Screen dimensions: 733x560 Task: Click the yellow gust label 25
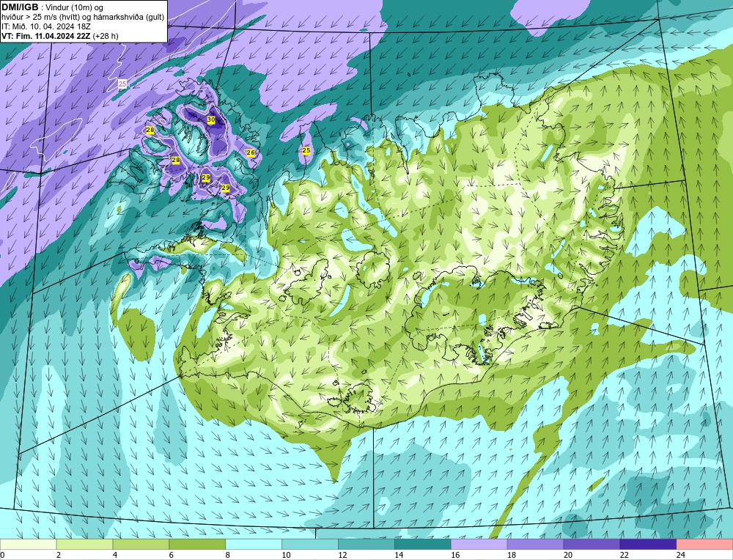click(306, 150)
